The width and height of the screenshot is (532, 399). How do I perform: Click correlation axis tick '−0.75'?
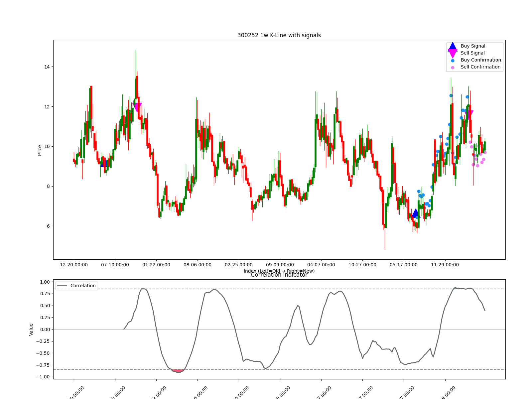pyautogui.click(x=43, y=365)
